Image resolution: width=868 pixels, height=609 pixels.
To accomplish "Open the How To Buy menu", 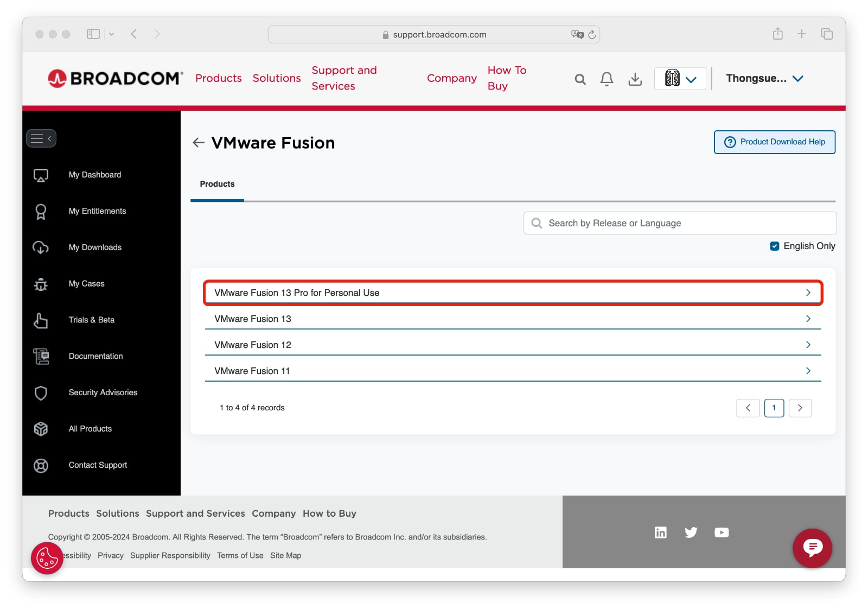I will pyautogui.click(x=507, y=78).
